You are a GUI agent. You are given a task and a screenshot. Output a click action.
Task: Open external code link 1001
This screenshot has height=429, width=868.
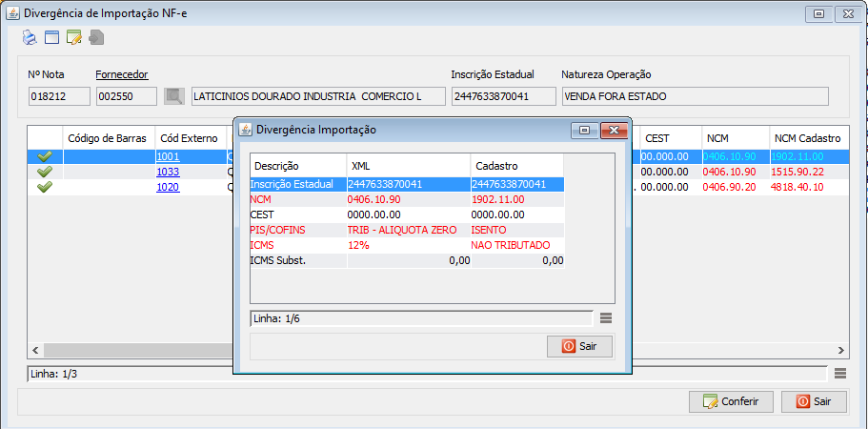pos(168,156)
